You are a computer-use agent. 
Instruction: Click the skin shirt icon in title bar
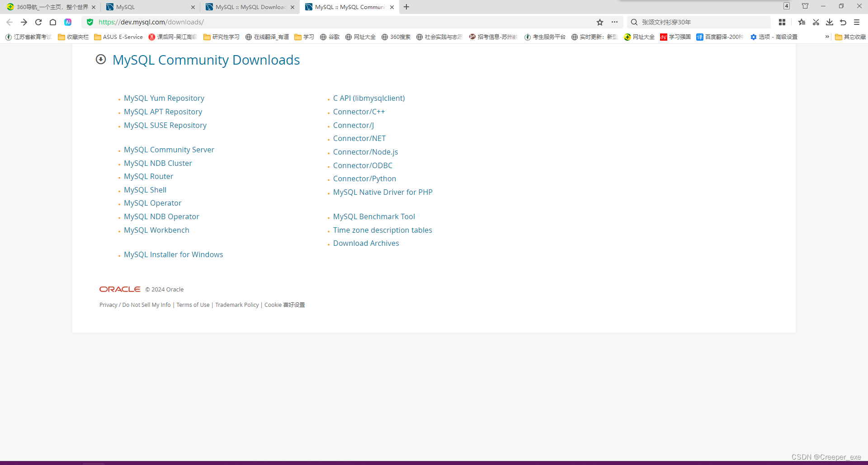coord(805,6)
